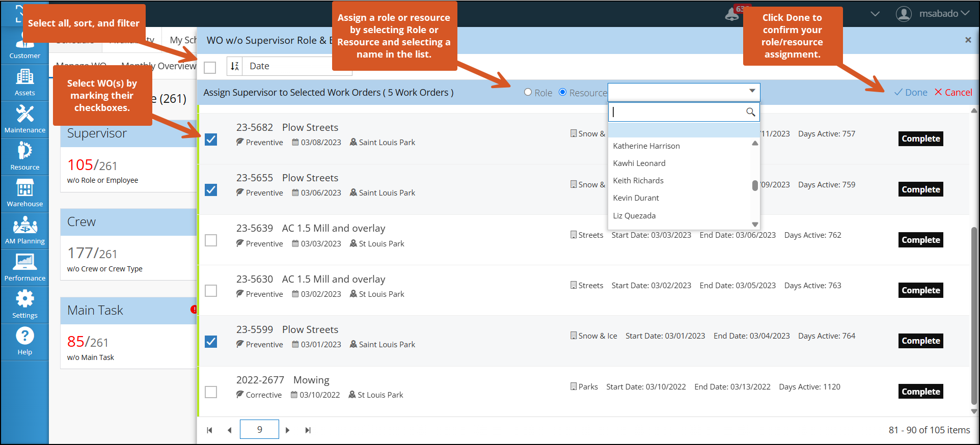This screenshot has height=445, width=980.
Task: Check work order 23-5639 checkbox
Action: (211, 240)
